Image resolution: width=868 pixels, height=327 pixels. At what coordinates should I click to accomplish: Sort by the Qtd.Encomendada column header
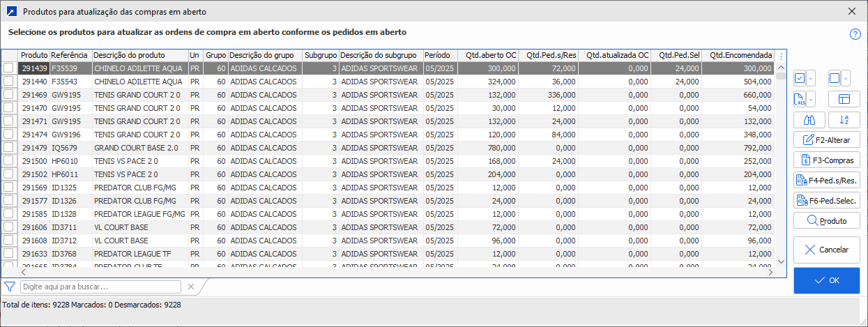pyautogui.click(x=738, y=55)
